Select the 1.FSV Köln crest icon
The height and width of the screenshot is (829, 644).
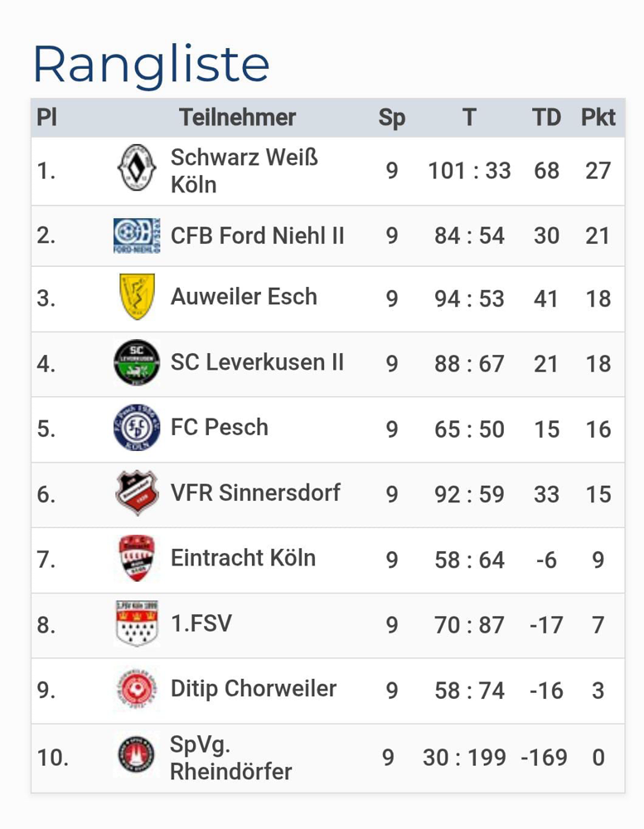click(137, 623)
